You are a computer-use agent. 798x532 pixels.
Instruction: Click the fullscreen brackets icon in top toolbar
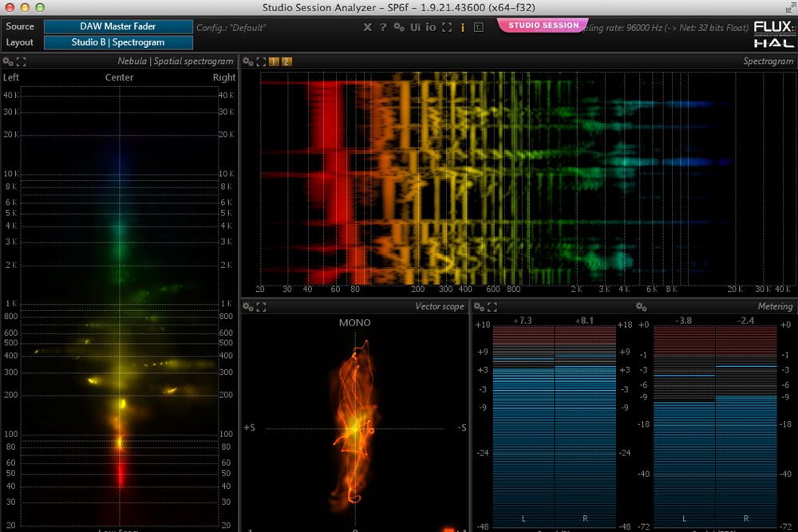point(447,27)
